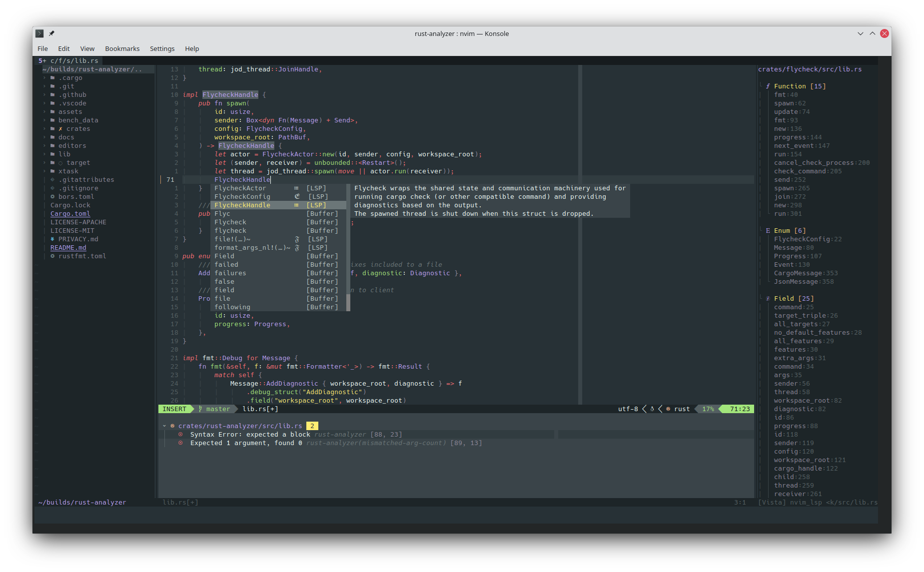The width and height of the screenshot is (924, 572).
Task: Click the pin window icon in title bar
Action: tap(51, 33)
